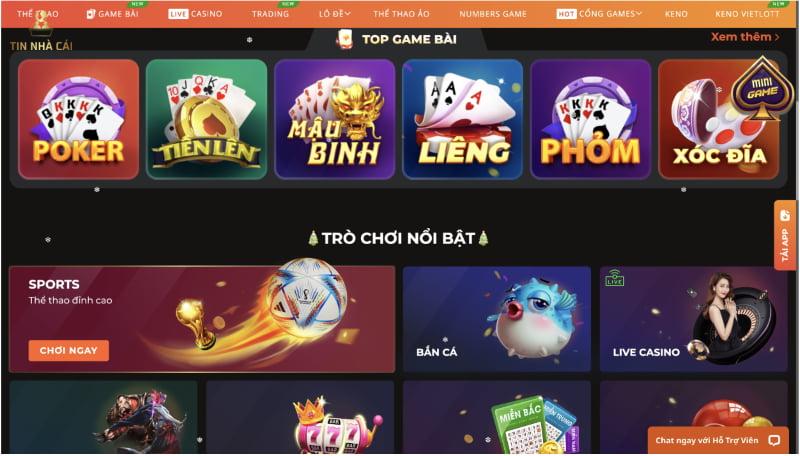Select the Liêng card game
Screen dimensions: 800x456
pos(463,119)
